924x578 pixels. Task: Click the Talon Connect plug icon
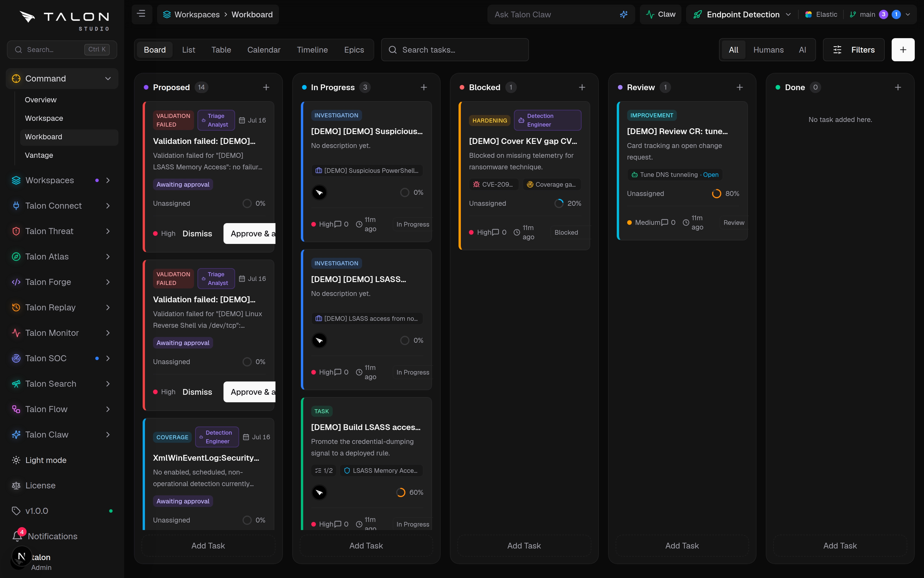pos(16,206)
